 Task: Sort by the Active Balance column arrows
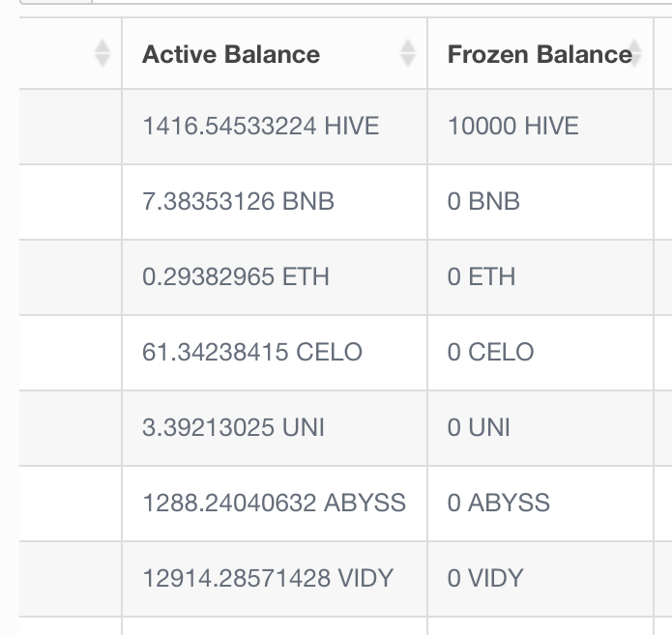pos(408,53)
